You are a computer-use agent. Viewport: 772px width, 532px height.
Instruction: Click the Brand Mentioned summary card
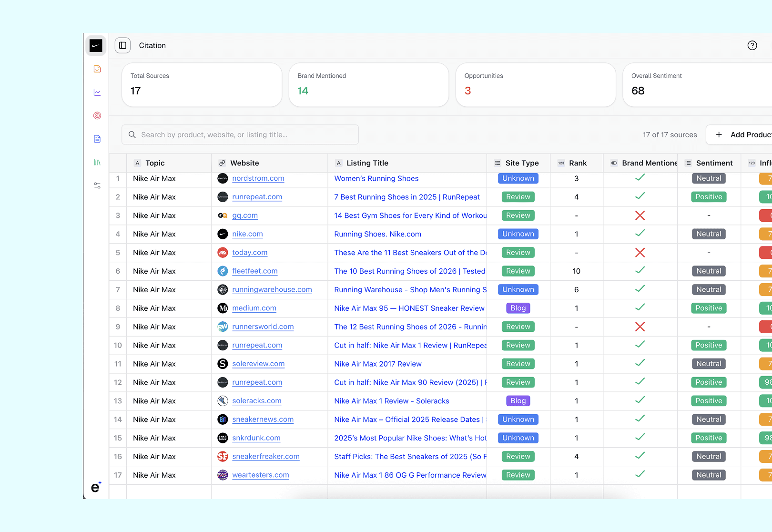coord(369,85)
